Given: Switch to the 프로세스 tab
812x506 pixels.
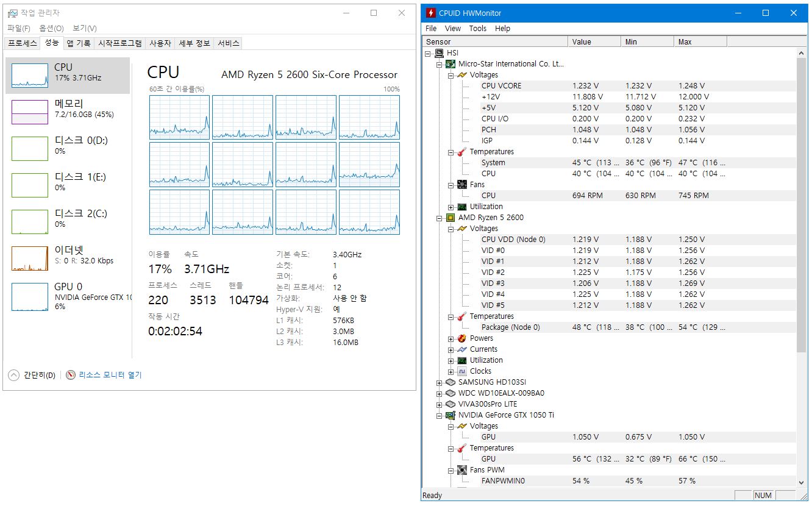Looking at the screenshot, I should click(x=23, y=43).
